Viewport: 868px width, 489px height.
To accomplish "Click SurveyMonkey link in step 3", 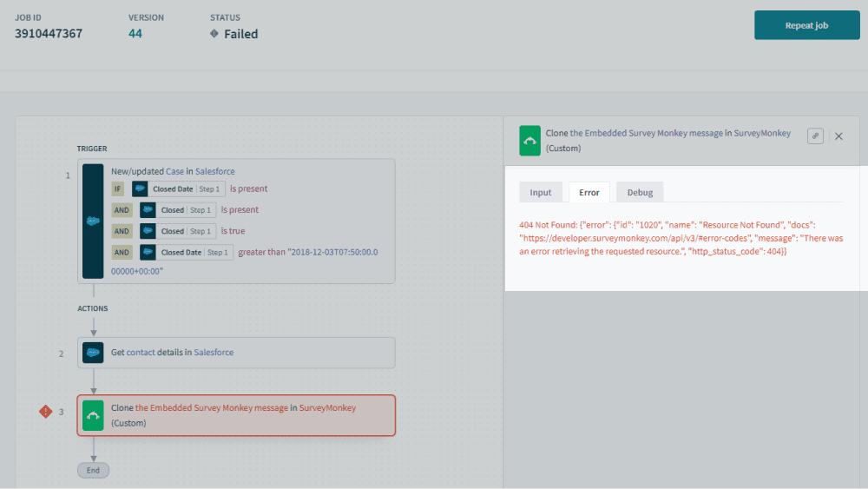I will [328, 407].
